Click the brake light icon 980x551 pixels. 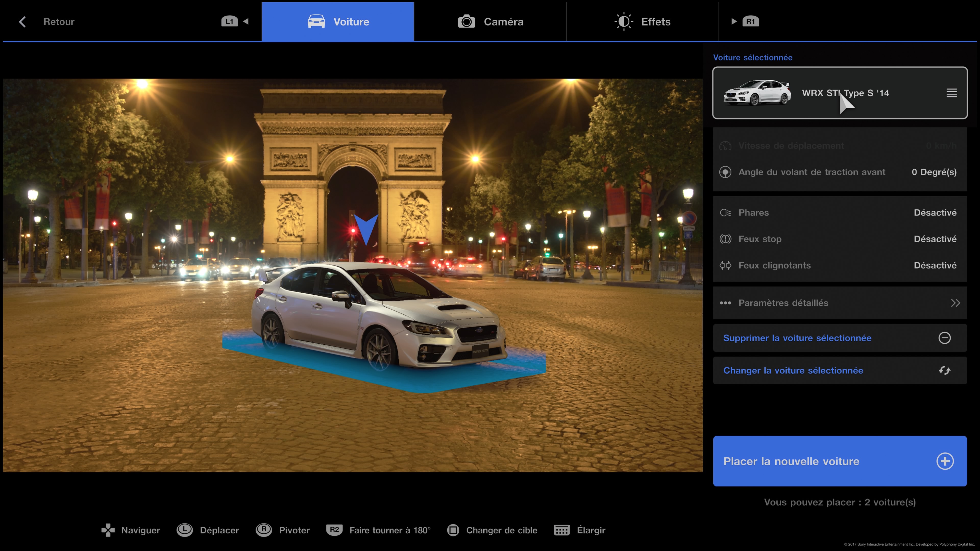[725, 239]
